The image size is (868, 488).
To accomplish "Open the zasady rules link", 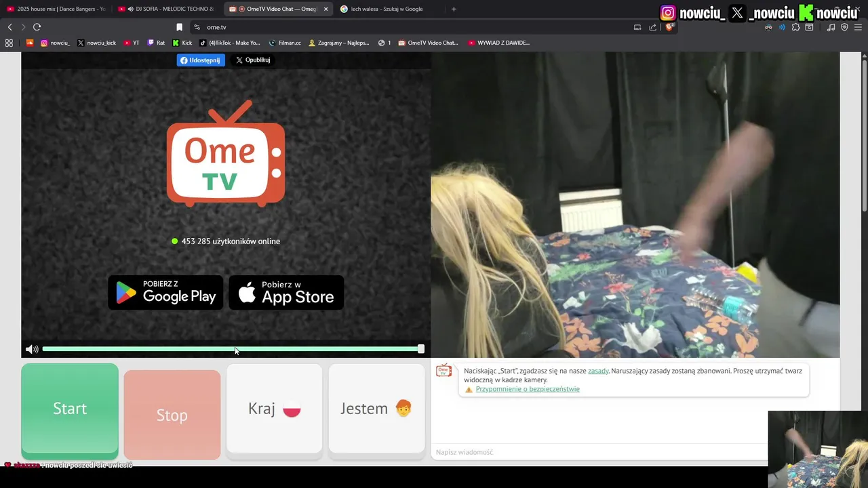I will [x=598, y=371].
